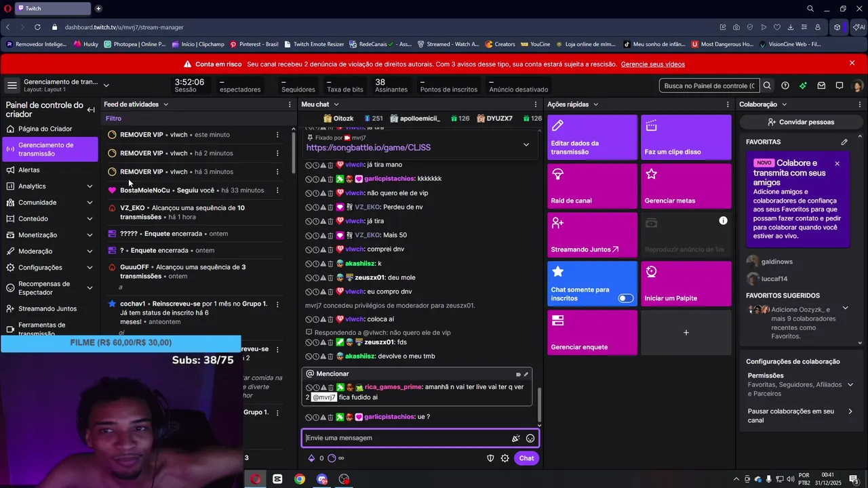
Task: Expand Favoritos sugeridos chevron
Action: 845,308
